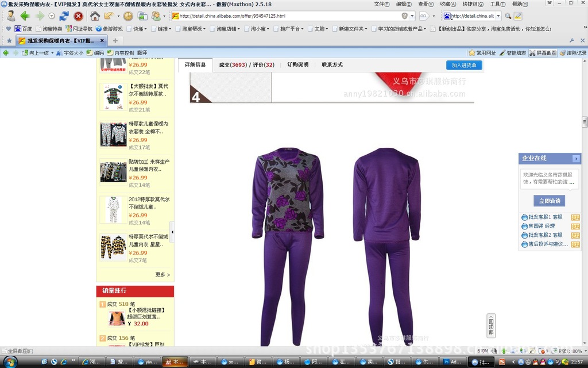The image size is (588, 368).
Task: Click the green Back arrow in navigation toolbar
Action: pos(25,16)
